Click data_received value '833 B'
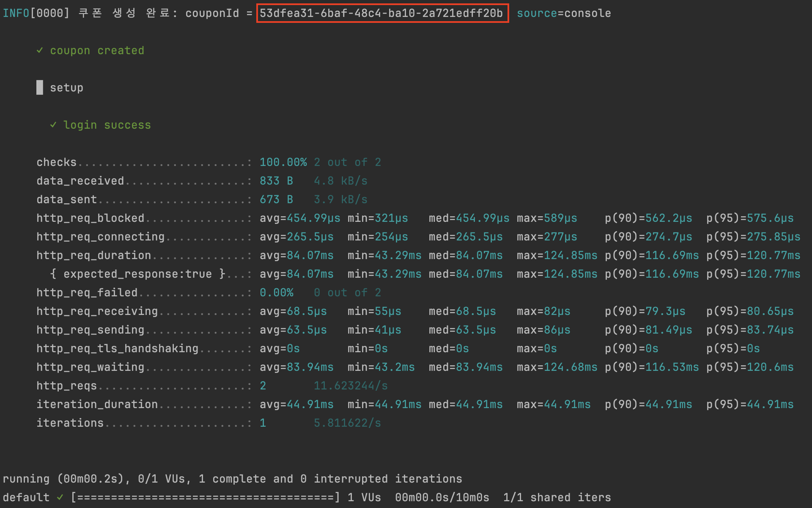The width and height of the screenshot is (812, 508). (276, 181)
